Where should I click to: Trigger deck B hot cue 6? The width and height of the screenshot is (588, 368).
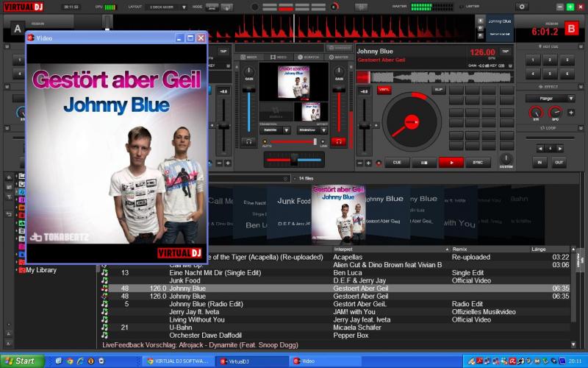point(567,74)
